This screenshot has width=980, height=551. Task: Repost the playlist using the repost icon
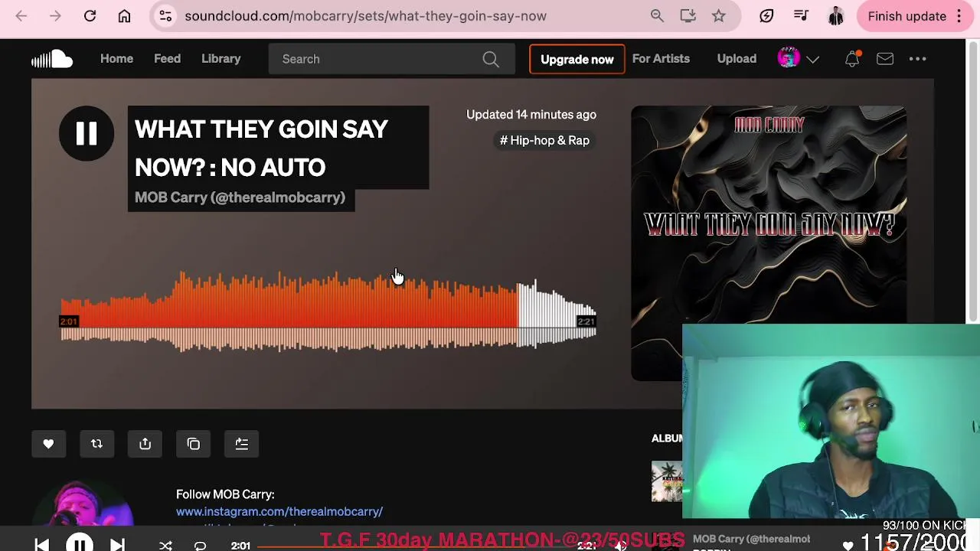(96, 444)
